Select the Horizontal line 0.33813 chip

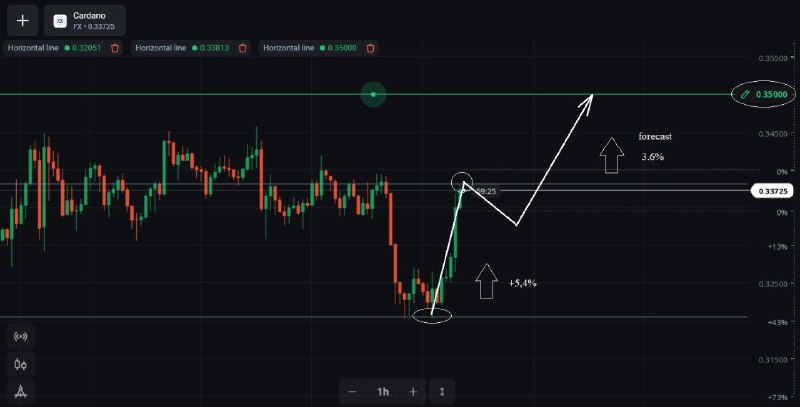click(190, 48)
